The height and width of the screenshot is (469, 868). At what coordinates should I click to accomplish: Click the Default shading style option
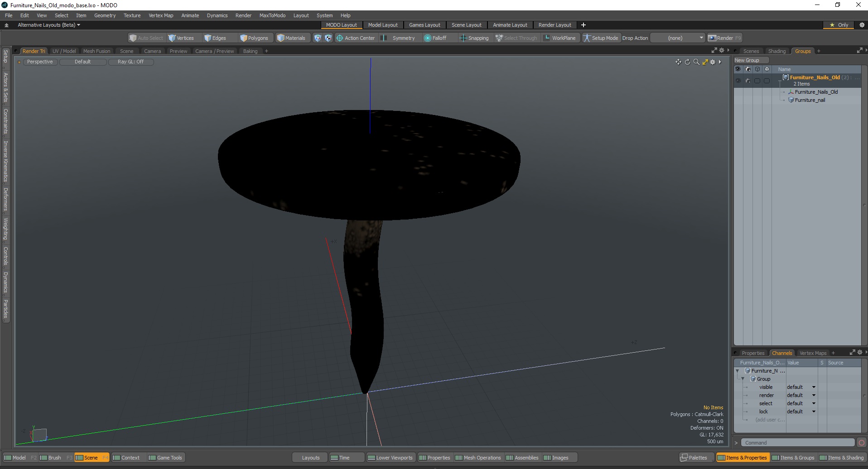tap(83, 62)
